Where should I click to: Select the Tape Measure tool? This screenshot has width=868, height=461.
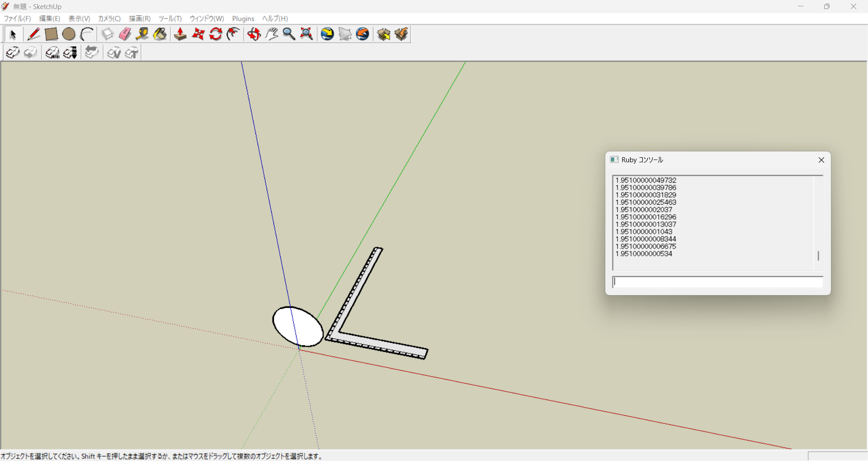[x=142, y=34]
